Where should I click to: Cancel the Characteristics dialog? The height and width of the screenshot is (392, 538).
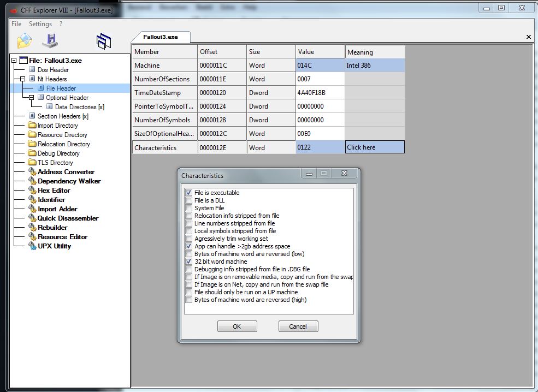298,326
